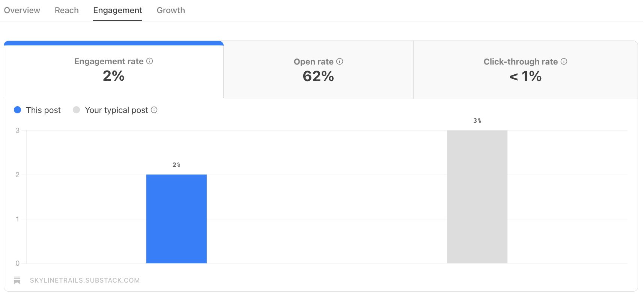Screen dimensions: 644x298
Task: Select the Engagement tab
Action: (117, 11)
